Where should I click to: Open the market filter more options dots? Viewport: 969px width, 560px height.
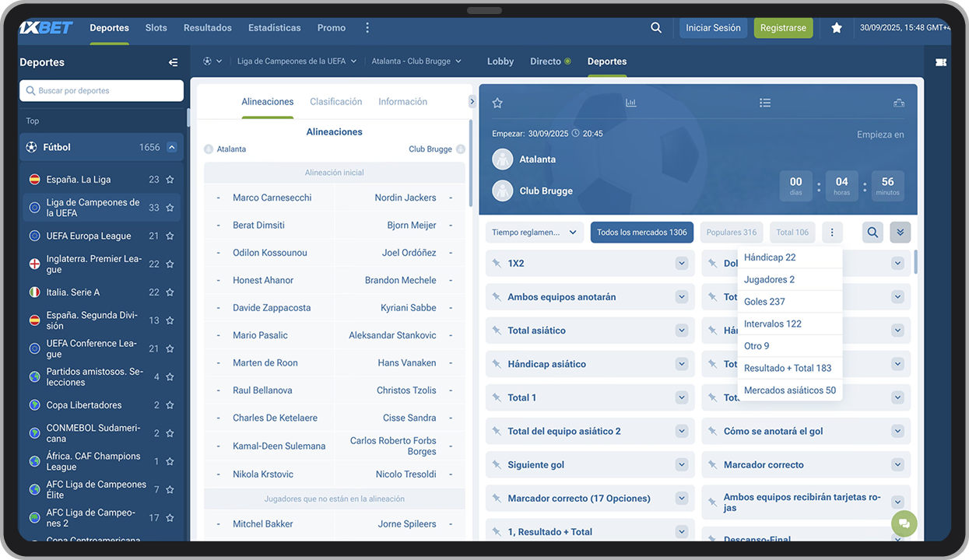coord(832,232)
